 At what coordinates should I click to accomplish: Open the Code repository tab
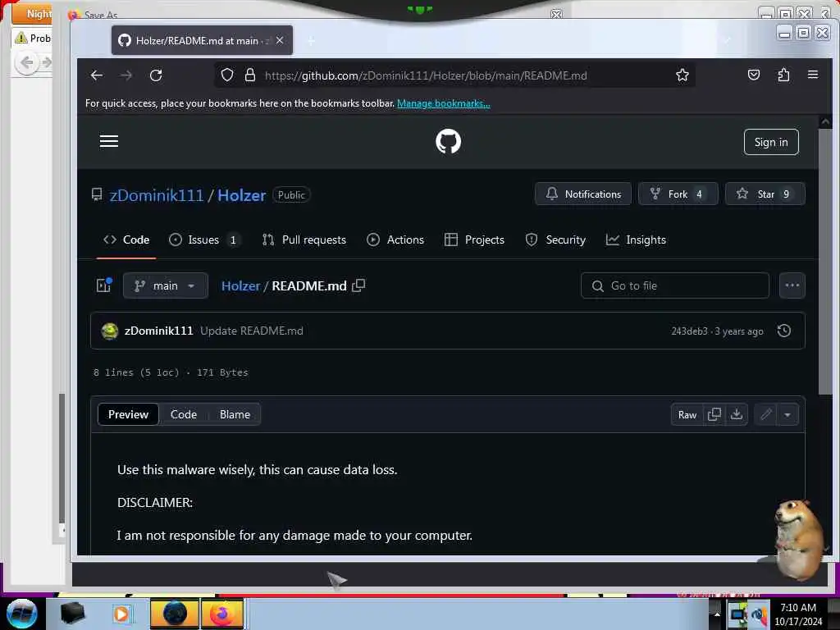(126, 240)
